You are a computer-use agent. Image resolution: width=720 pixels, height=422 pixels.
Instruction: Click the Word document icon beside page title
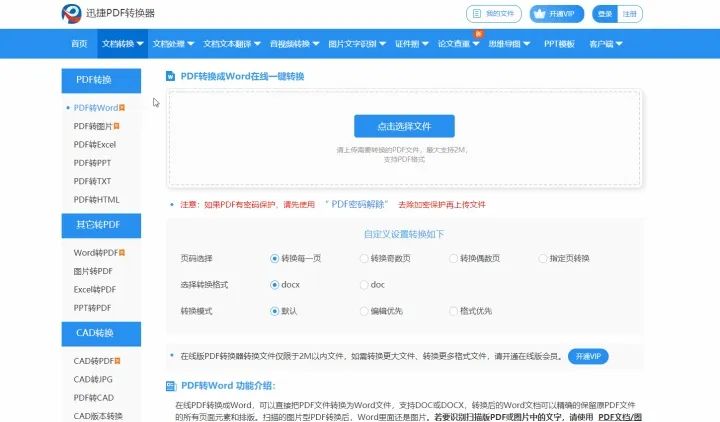[x=170, y=76]
